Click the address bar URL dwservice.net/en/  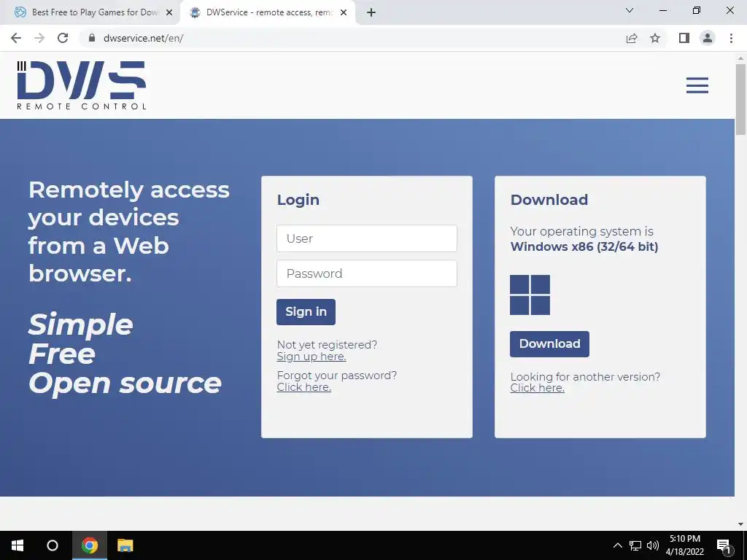pyautogui.click(x=144, y=38)
